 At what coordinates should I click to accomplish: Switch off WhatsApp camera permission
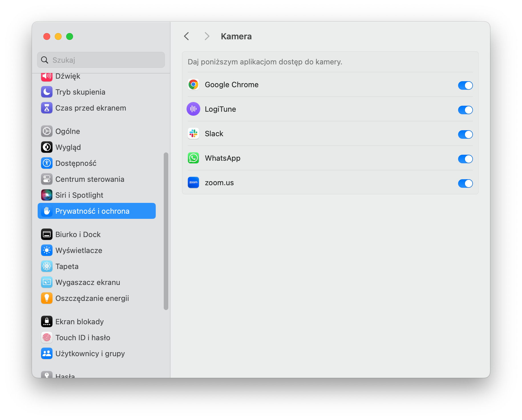click(x=465, y=159)
